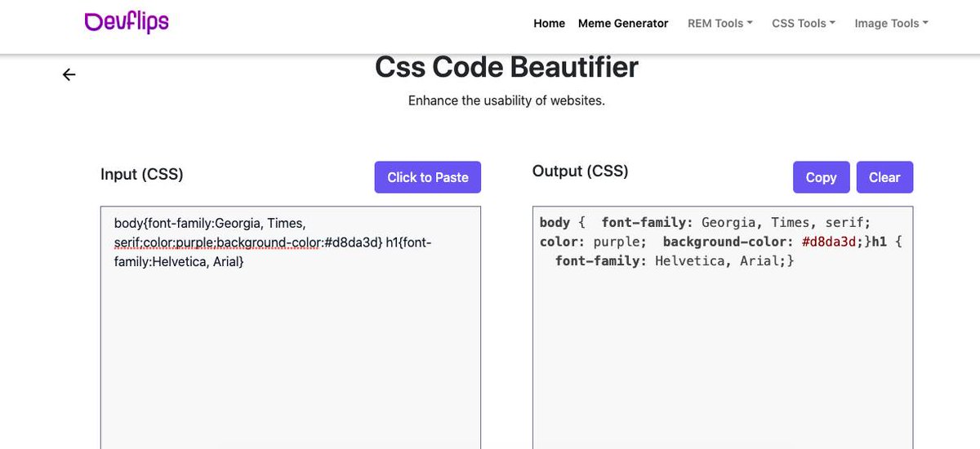Click the Css Code Beautifier heading
The image size is (980, 449).
506,67
